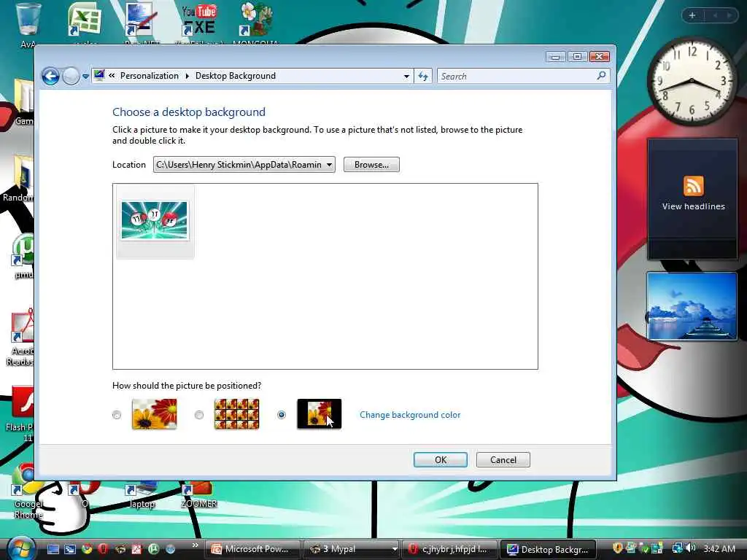This screenshot has width=747, height=560.
Task: Click Switch Between Windows in Quick Launch
Action: (70, 549)
